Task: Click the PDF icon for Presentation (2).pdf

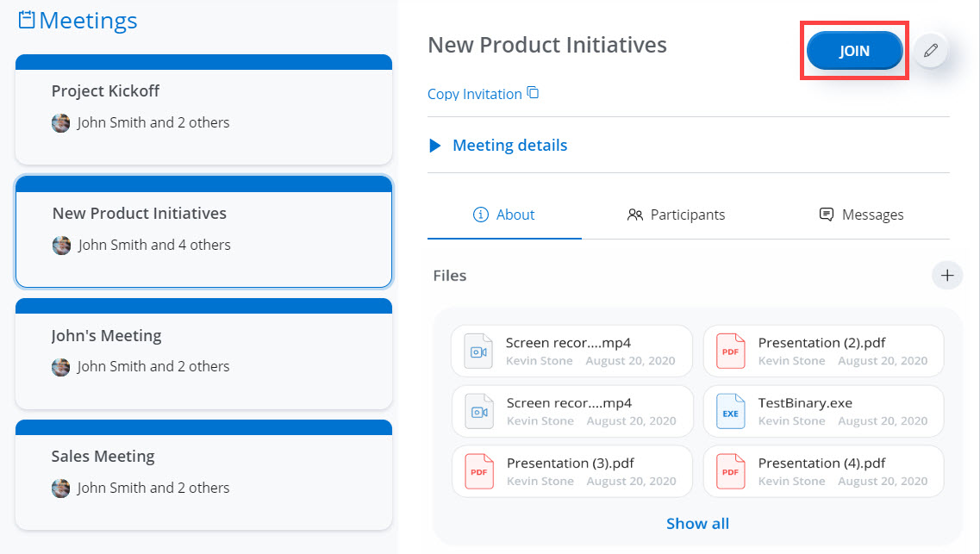Action: click(x=730, y=351)
